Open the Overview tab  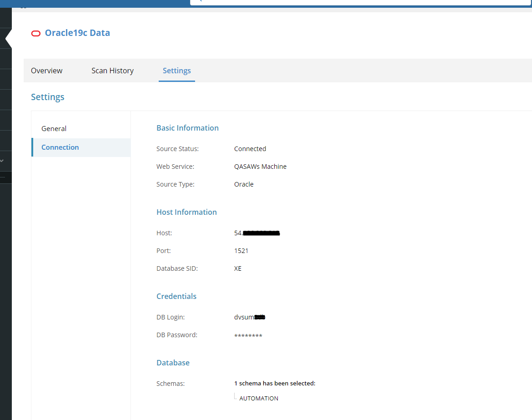pos(47,71)
